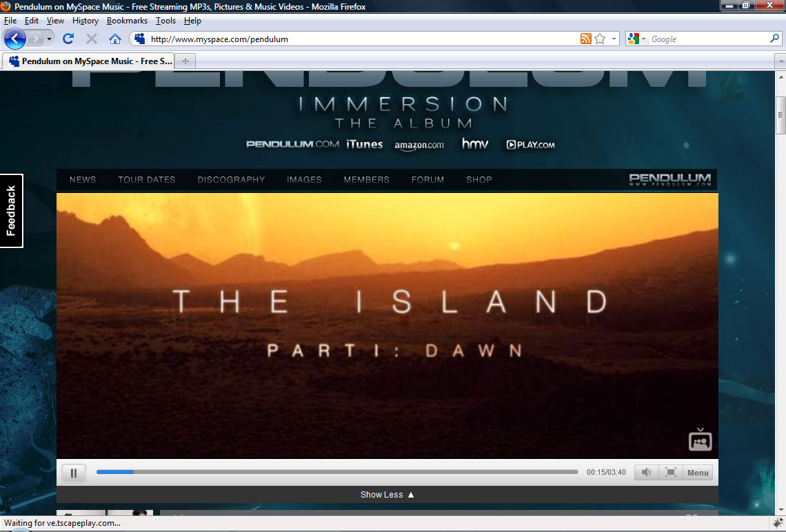Viewport: 786px width, 532px height.
Task: Open a new tab
Action: coord(185,61)
